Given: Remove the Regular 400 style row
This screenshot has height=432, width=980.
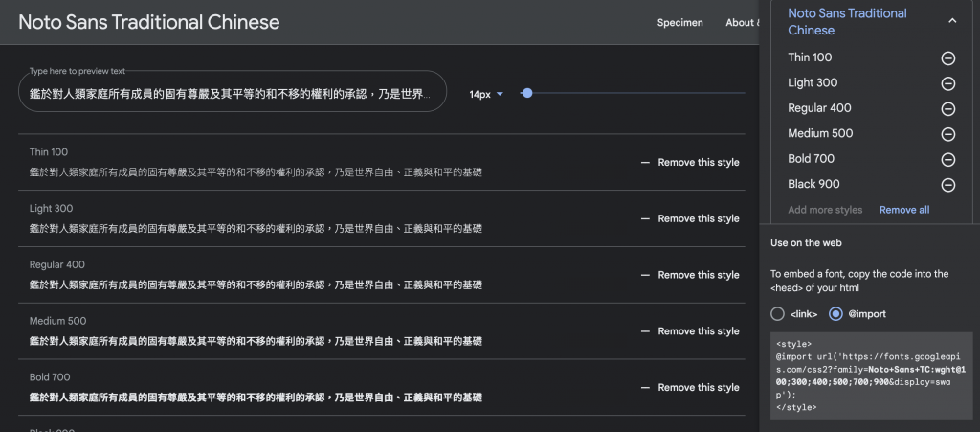Looking at the screenshot, I should tap(690, 275).
